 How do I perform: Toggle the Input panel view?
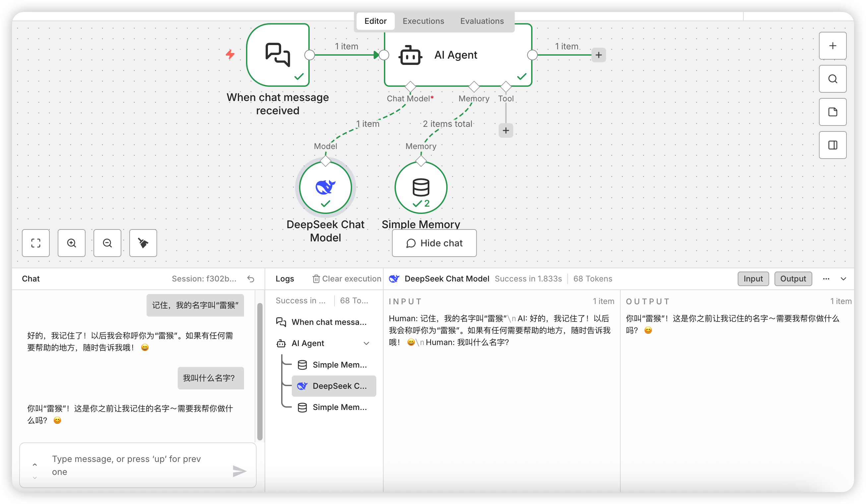(753, 279)
